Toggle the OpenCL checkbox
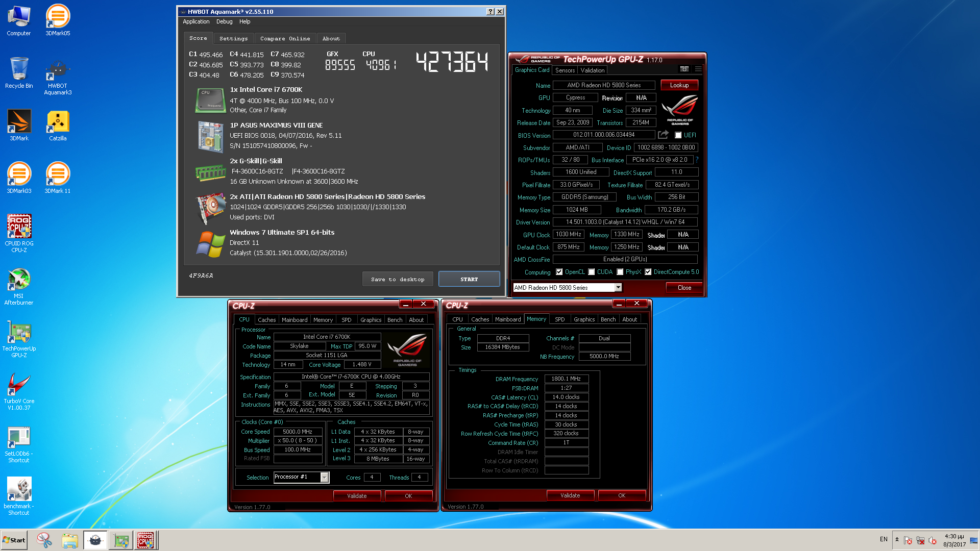This screenshot has width=980, height=551. [x=559, y=272]
